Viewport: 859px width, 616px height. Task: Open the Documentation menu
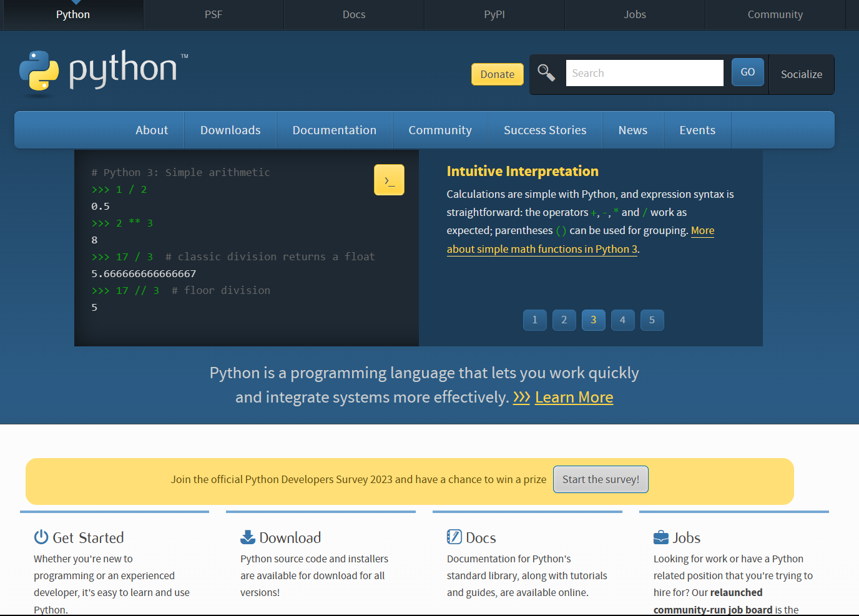click(335, 130)
